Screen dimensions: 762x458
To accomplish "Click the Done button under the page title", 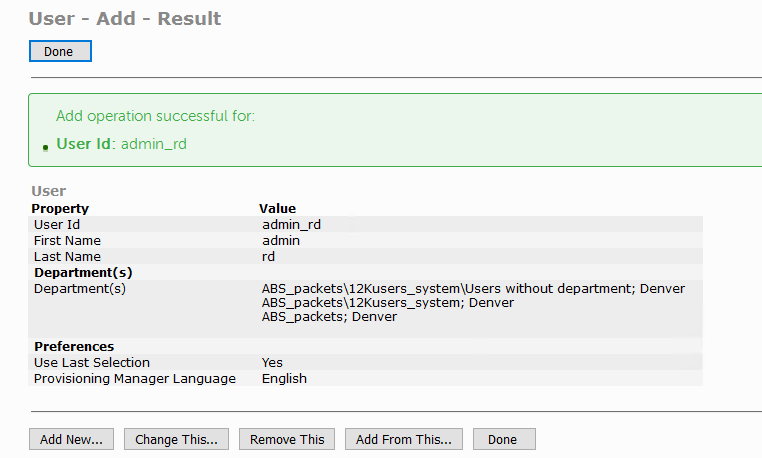I will click(x=59, y=51).
